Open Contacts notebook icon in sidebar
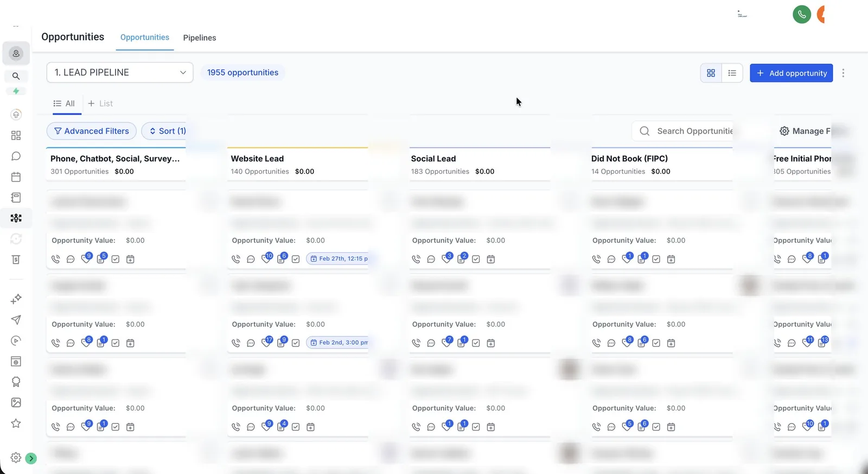 click(x=16, y=197)
